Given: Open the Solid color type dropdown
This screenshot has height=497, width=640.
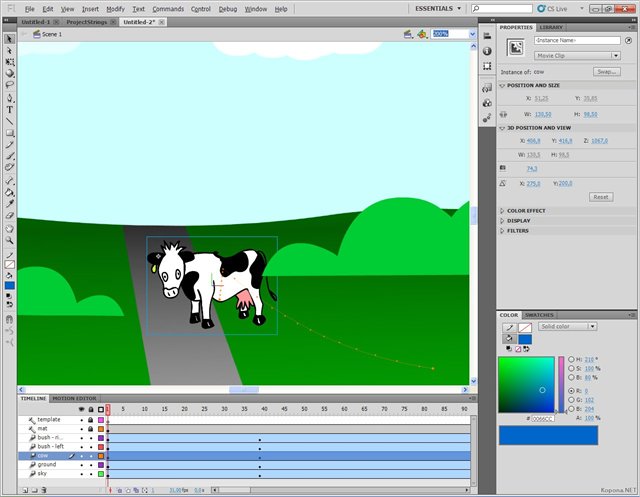Looking at the screenshot, I should (x=567, y=326).
